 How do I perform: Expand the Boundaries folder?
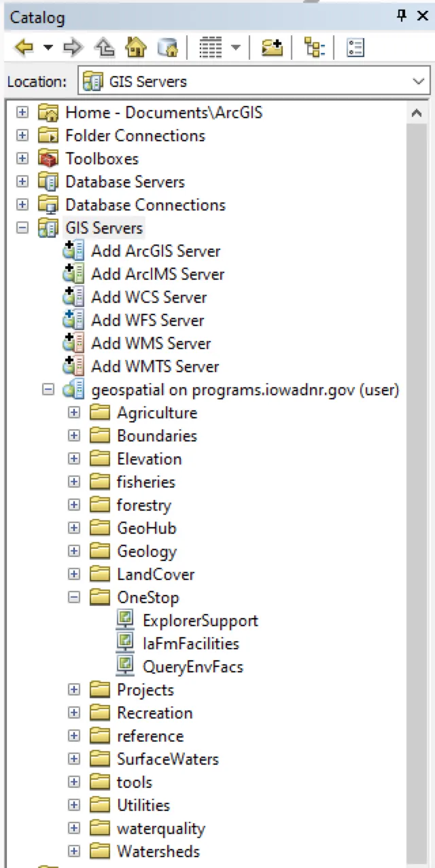[74, 436]
